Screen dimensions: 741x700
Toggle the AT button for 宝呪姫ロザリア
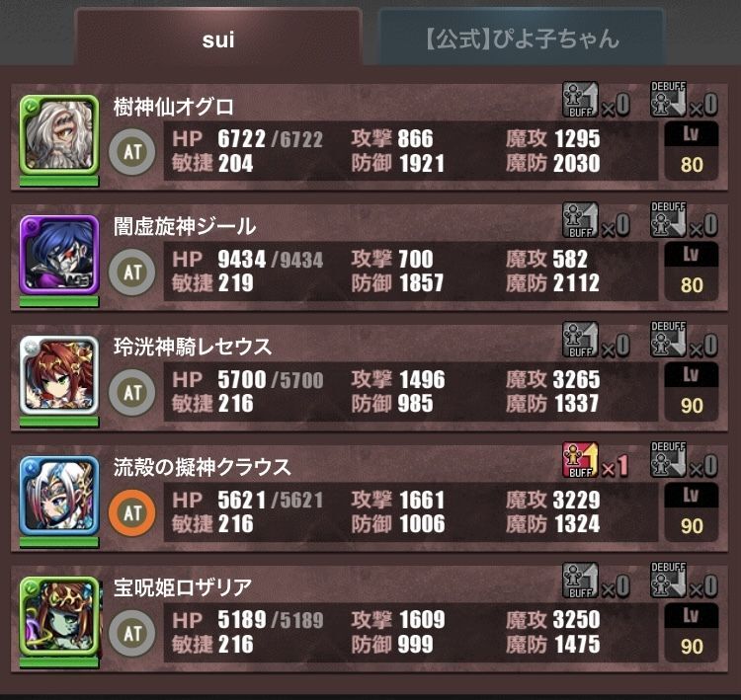tap(131, 633)
